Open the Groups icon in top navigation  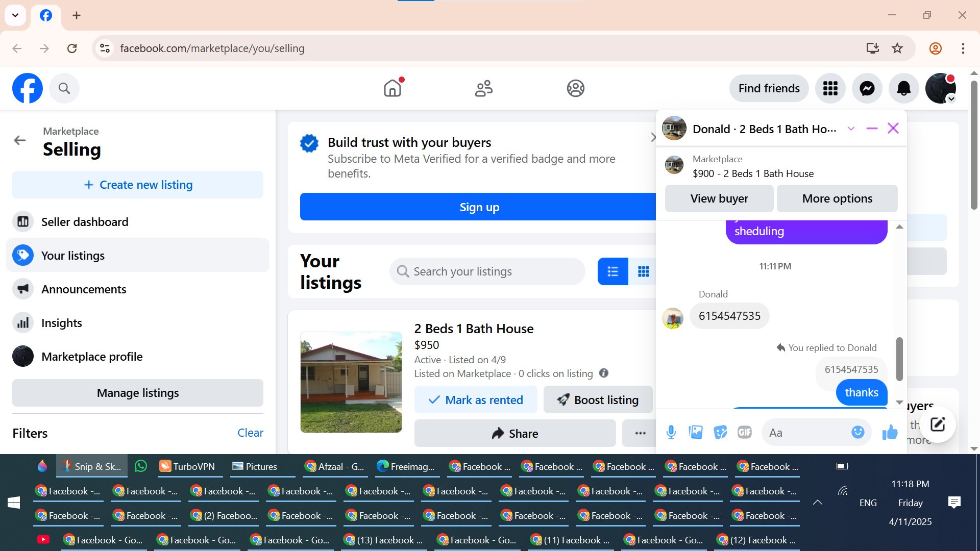pos(575,88)
